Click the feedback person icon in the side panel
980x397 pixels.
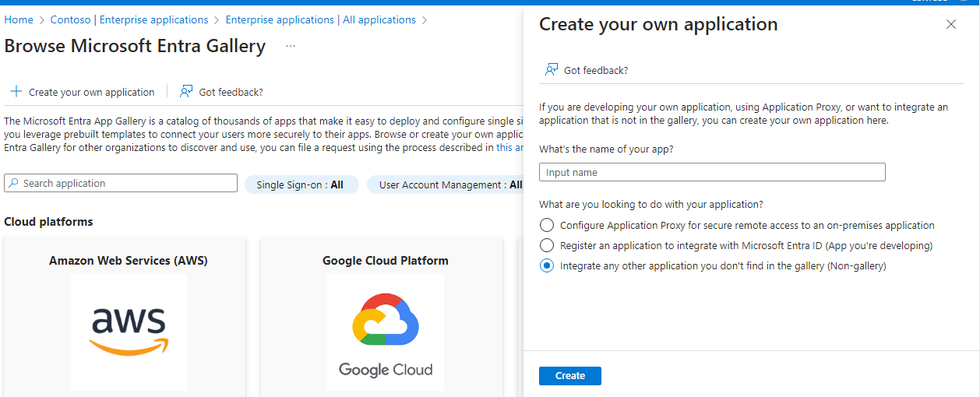552,70
